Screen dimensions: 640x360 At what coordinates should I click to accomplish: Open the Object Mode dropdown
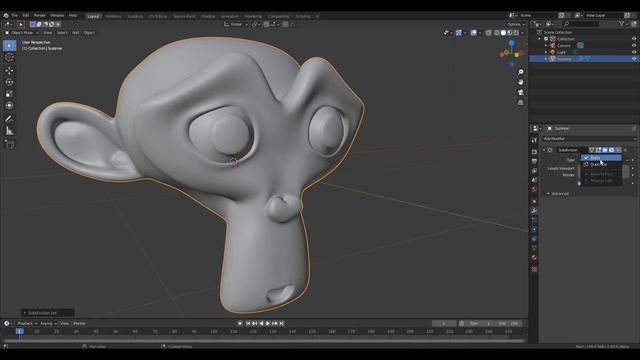[x=21, y=33]
